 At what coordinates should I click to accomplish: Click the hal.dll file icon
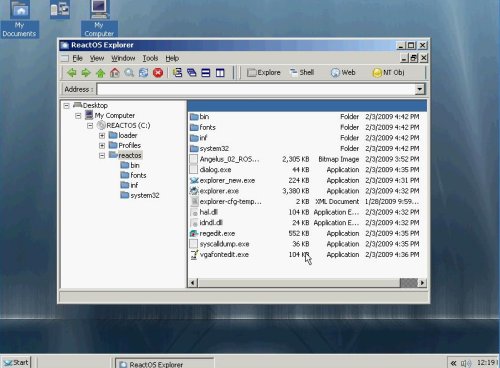[x=194, y=212]
